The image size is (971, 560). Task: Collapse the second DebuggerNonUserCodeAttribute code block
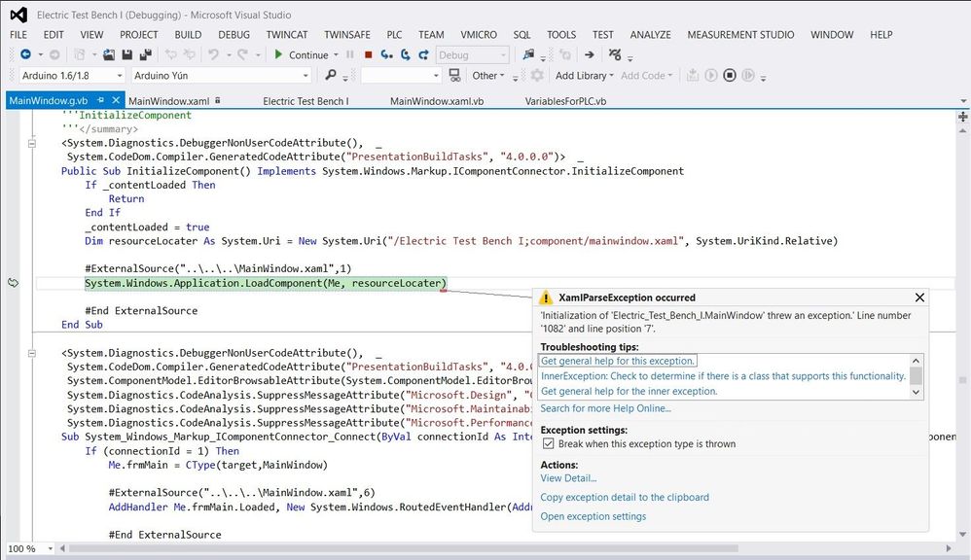tap(31, 353)
